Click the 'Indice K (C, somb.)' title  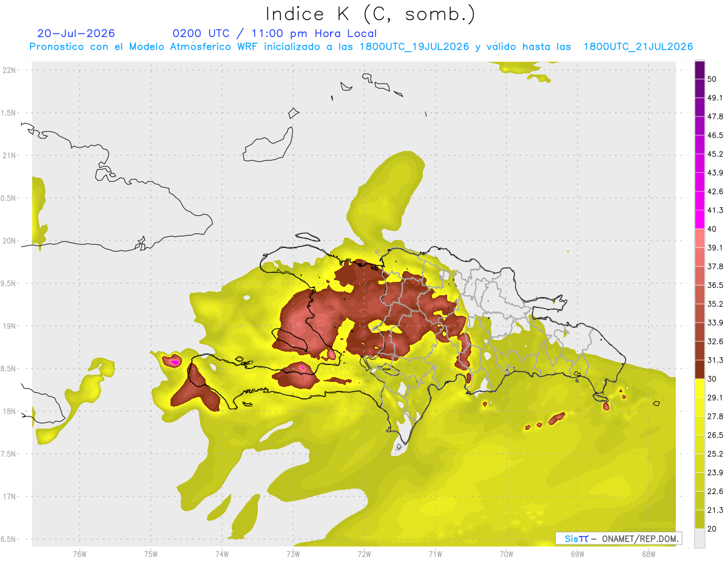[x=370, y=15]
